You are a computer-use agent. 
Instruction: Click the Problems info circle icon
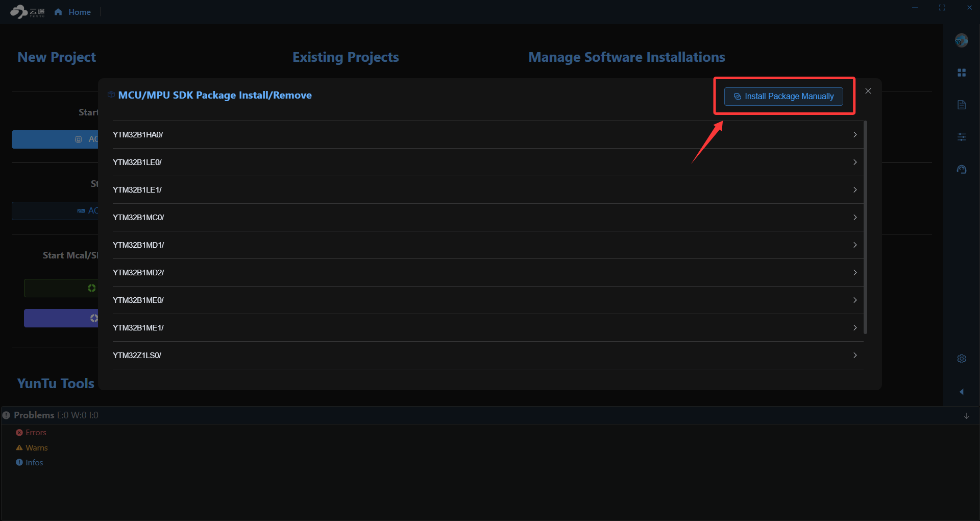tap(6, 415)
